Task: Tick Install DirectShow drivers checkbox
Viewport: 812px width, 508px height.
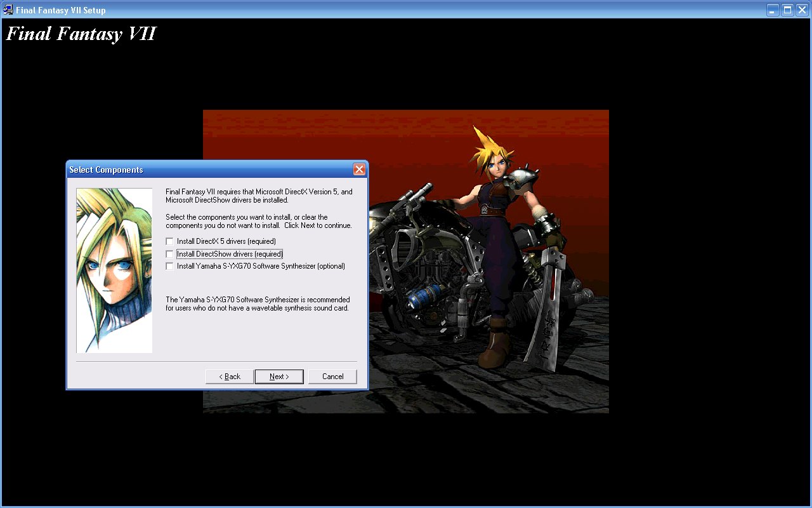Action: pyautogui.click(x=169, y=254)
